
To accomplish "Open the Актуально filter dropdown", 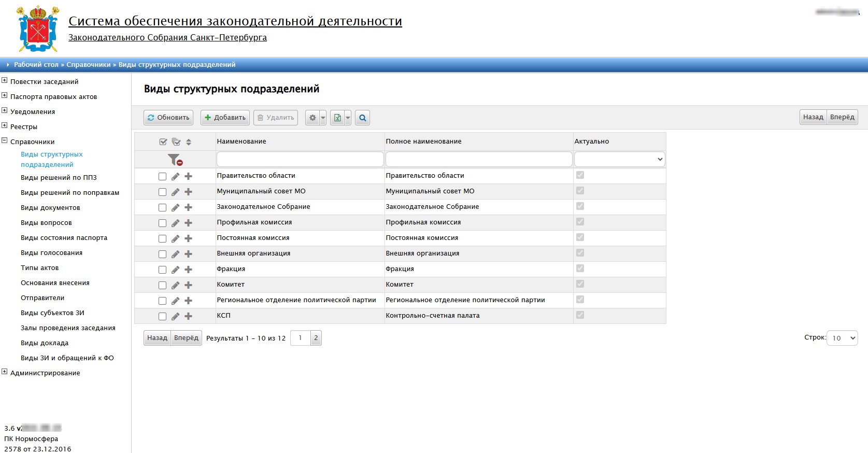I will 619,159.
